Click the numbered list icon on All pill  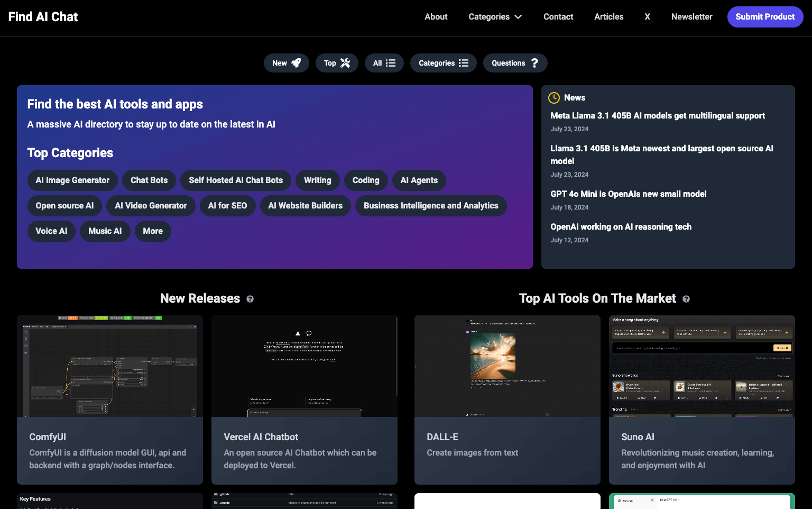(391, 63)
